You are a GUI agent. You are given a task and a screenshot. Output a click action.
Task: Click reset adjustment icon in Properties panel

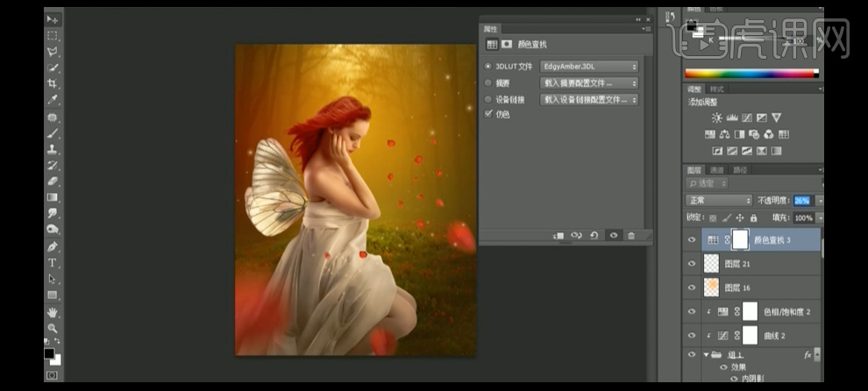(x=594, y=235)
